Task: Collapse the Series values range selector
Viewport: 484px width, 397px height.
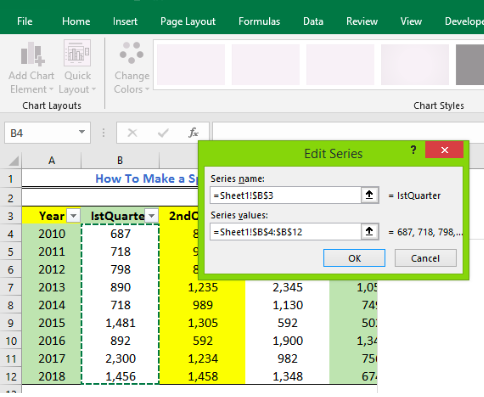Action: click(x=369, y=232)
